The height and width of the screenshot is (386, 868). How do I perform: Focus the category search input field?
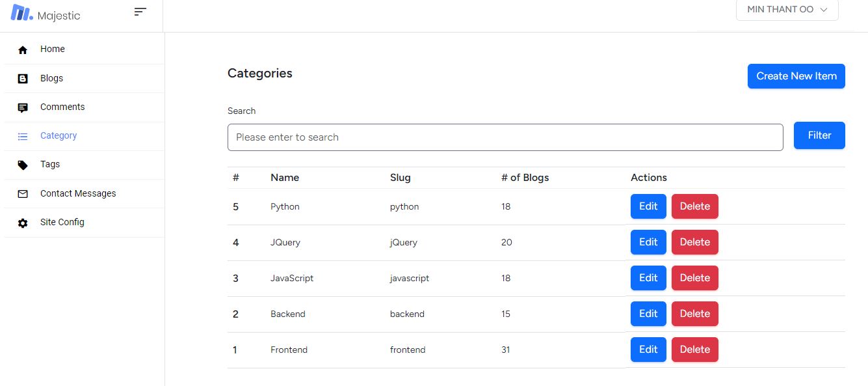coord(505,137)
